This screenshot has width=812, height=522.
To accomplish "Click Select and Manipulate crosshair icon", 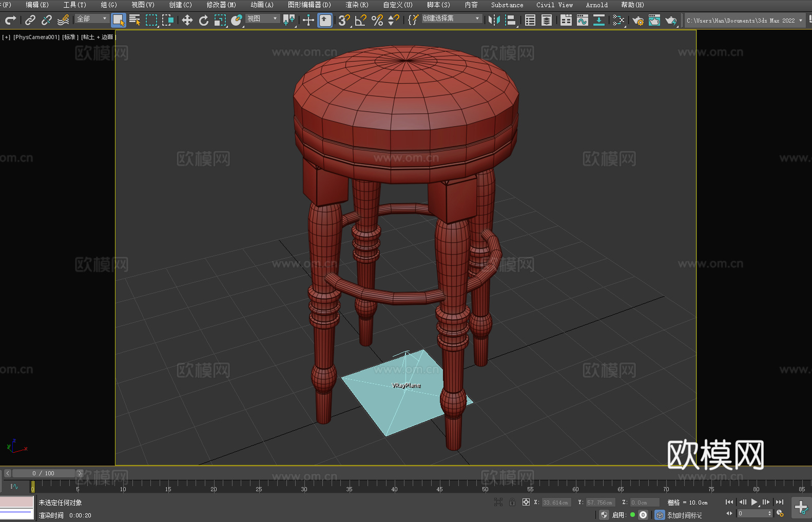I will 308,20.
